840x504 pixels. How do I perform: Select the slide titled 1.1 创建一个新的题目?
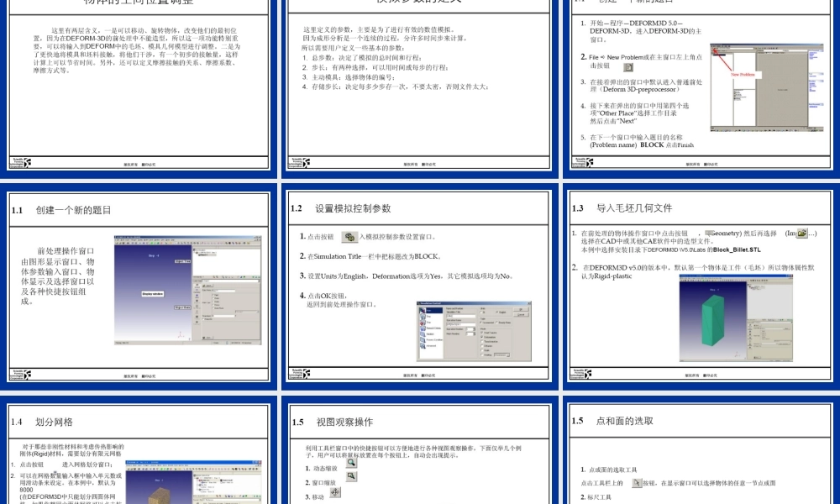tap(139, 287)
